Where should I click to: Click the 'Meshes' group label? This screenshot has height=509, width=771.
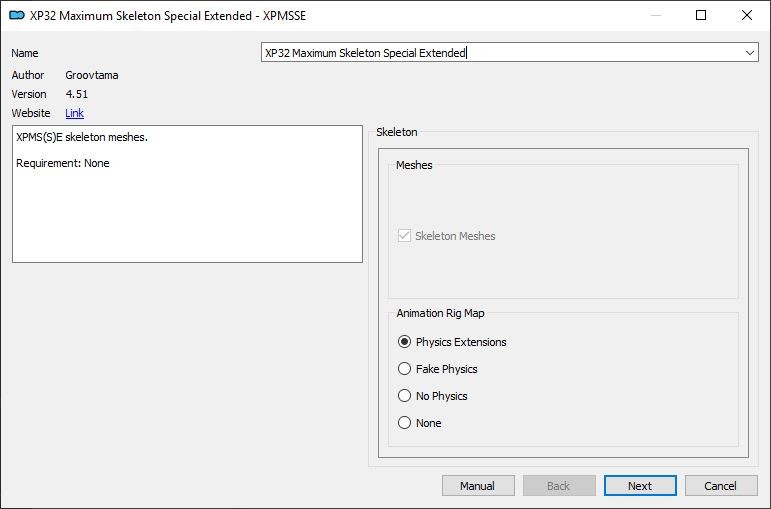(x=414, y=165)
